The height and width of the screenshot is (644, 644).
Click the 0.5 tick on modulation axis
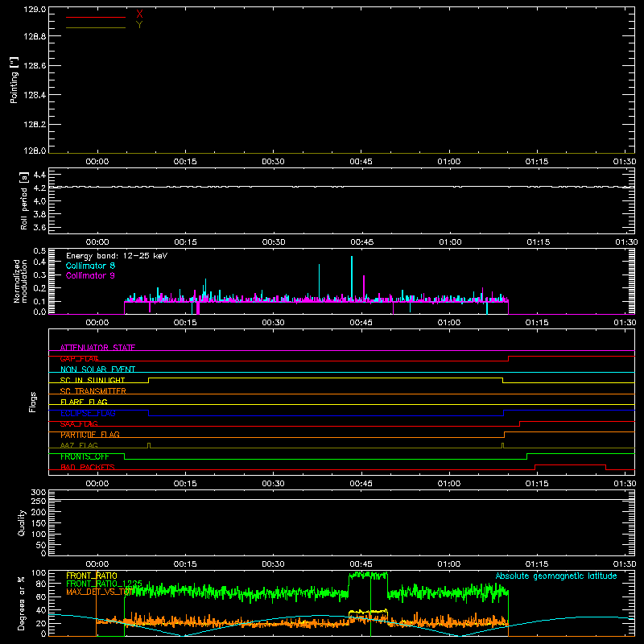click(39, 251)
